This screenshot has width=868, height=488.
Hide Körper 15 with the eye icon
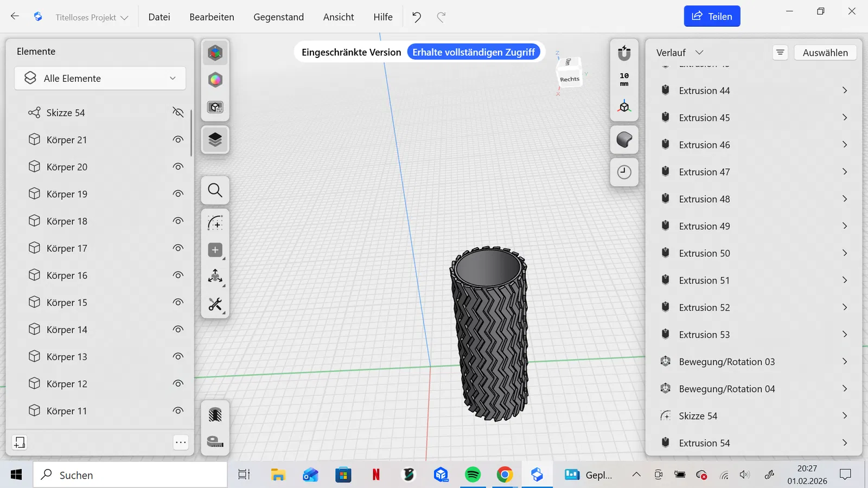point(178,303)
